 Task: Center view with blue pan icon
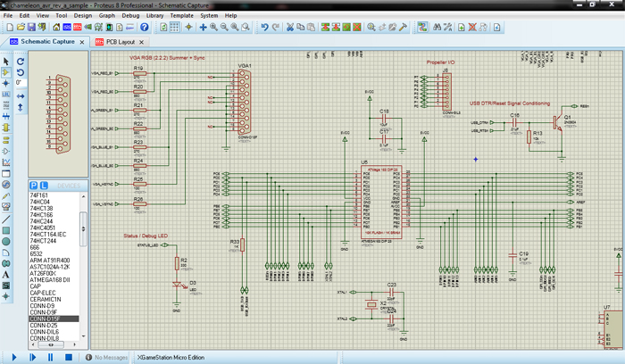(x=203, y=27)
